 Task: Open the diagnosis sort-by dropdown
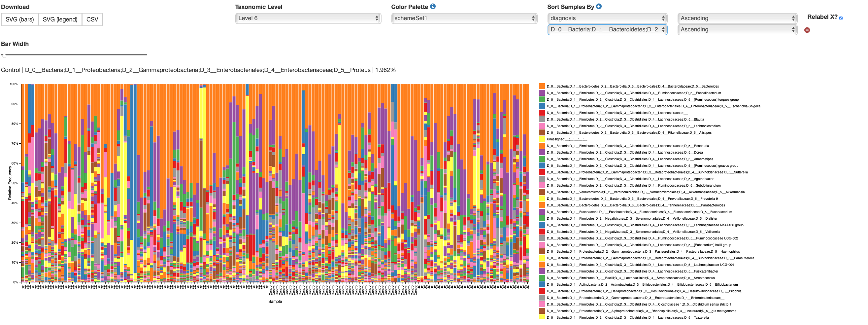click(x=607, y=18)
